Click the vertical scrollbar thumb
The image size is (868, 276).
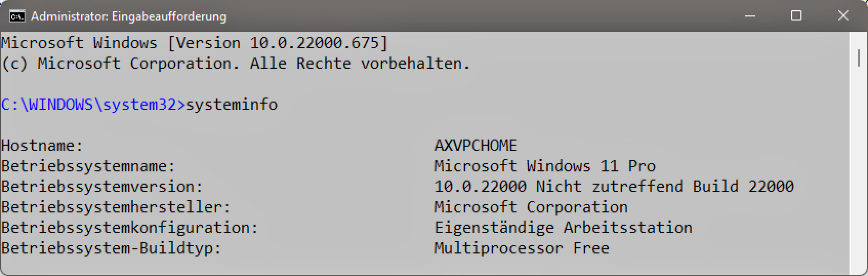(x=859, y=57)
